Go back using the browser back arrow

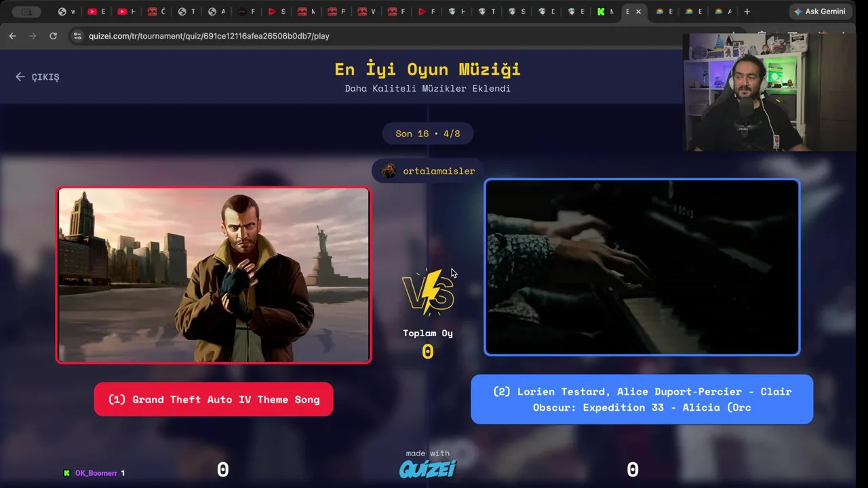click(x=12, y=36)
